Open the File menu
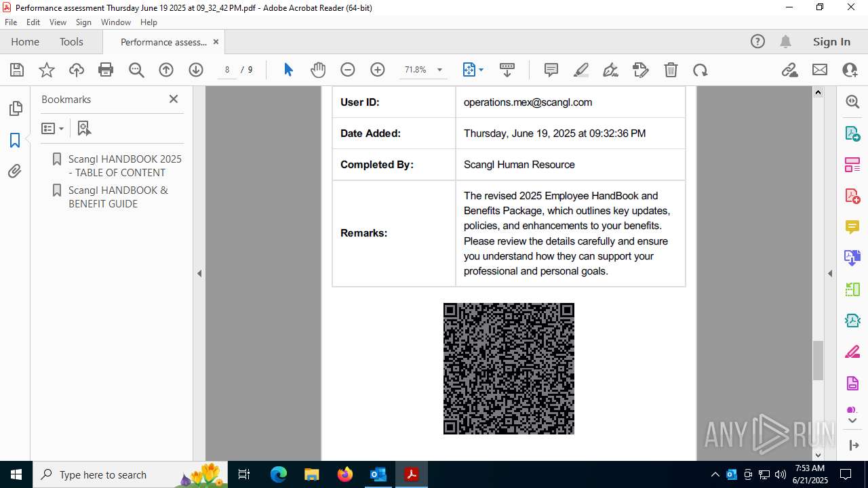This screenshot has height=488, width=868. 11,22
